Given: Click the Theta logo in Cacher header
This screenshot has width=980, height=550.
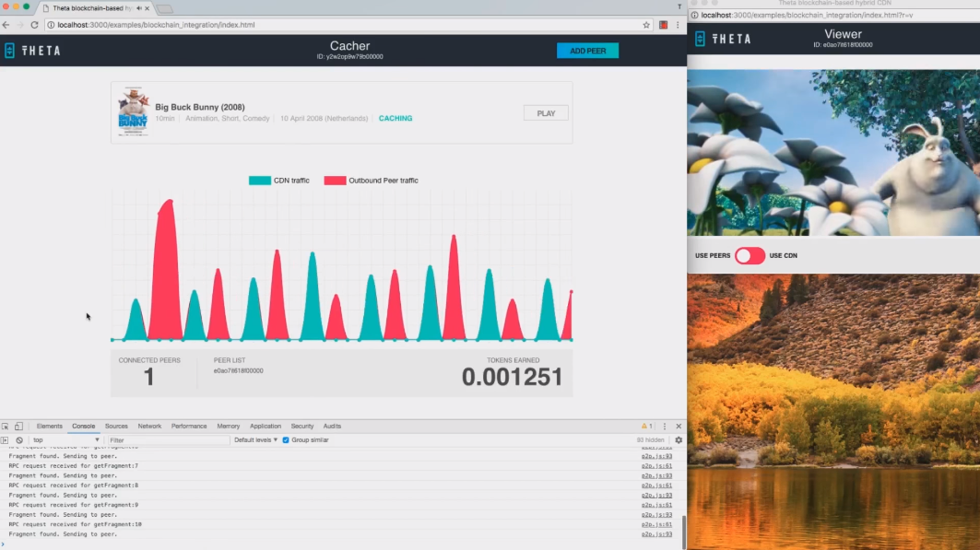Looking at the screenshot, I should tap(32, 51).
